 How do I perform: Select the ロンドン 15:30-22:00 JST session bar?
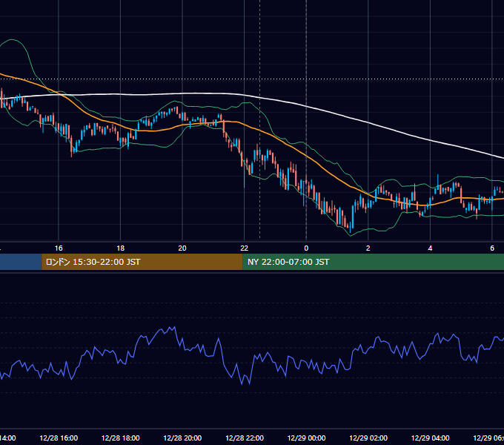coord(142,262)
